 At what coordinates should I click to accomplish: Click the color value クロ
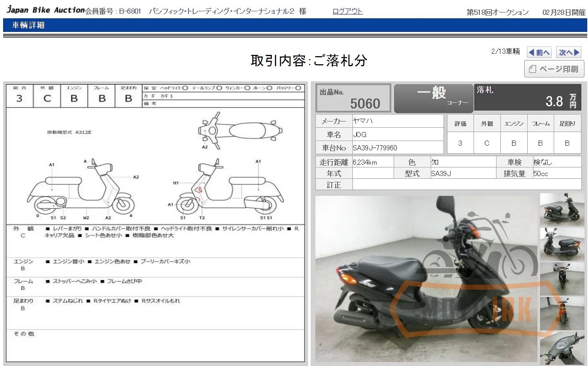(x=435, y=162)
